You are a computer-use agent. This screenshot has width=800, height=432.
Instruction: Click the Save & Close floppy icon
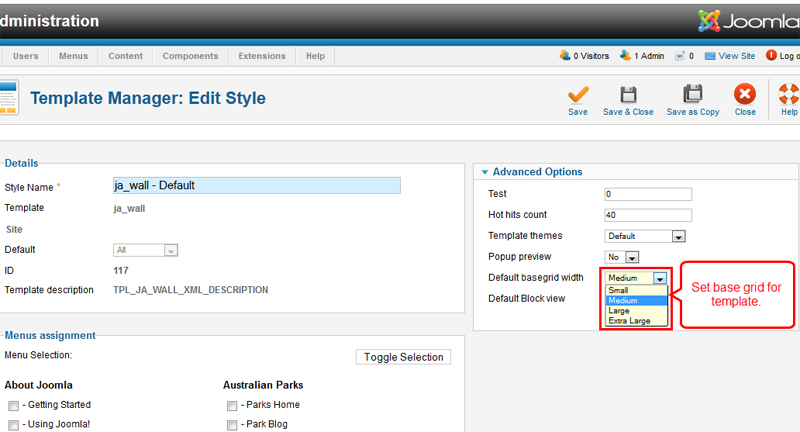628,94
